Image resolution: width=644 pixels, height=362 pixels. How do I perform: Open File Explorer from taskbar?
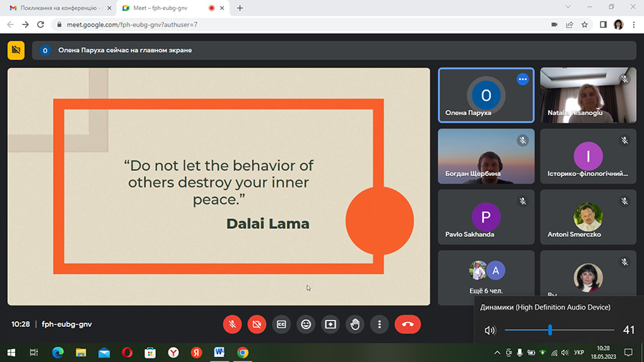click(x=81, y=353)
